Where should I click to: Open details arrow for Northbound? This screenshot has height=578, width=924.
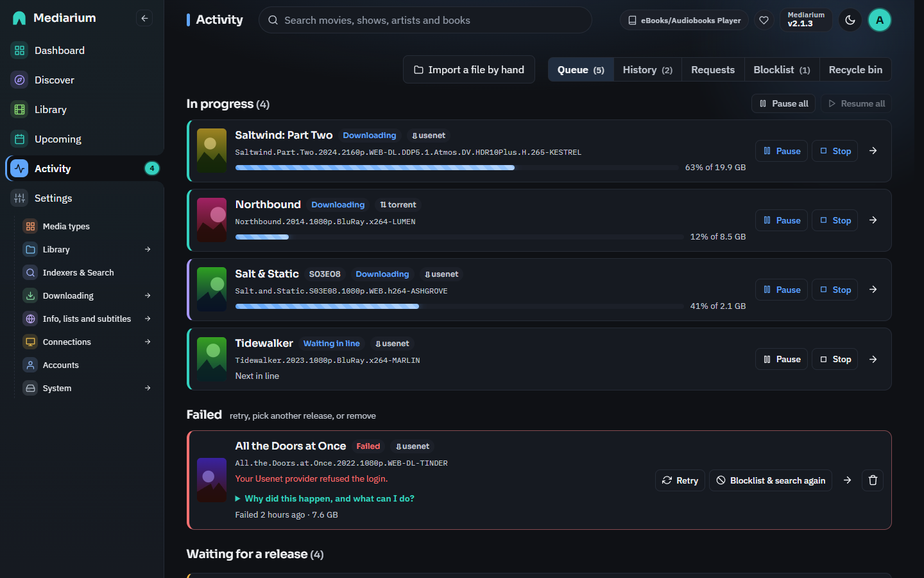873,220
